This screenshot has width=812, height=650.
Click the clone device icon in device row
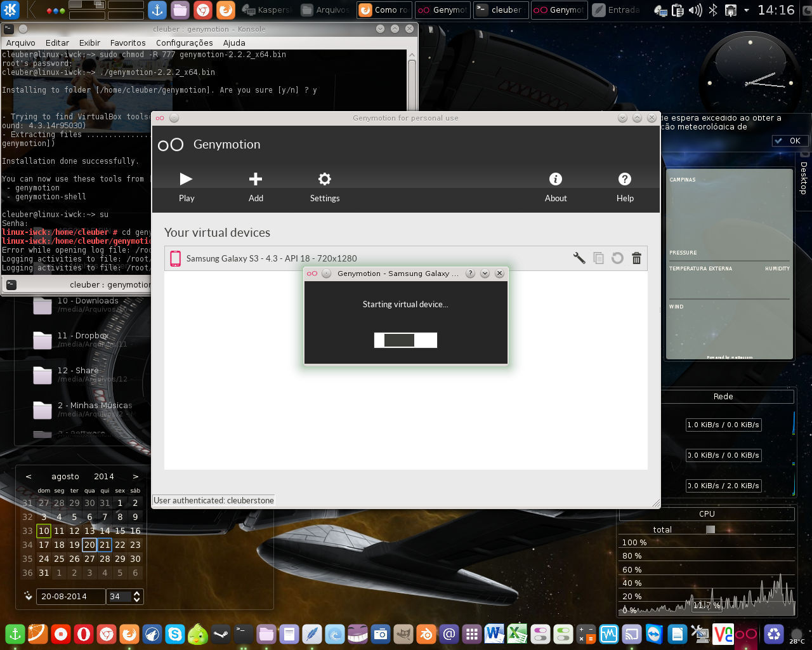coord(598,258)
